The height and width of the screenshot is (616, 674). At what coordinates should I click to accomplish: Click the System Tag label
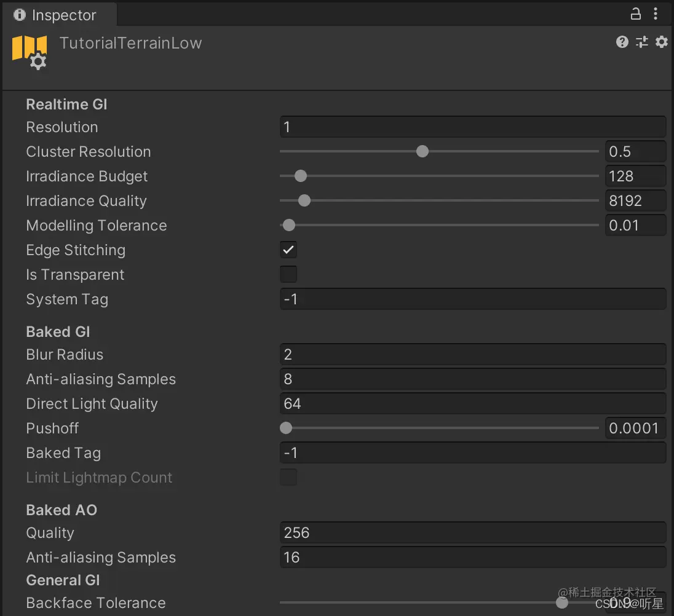(67, 299)
